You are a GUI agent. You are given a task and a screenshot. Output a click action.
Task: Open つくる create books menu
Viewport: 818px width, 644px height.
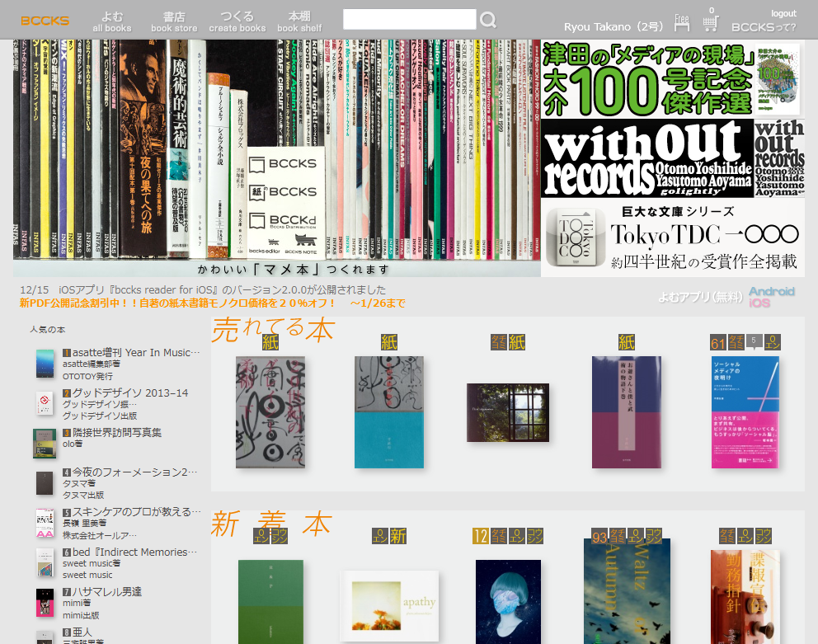237,22
